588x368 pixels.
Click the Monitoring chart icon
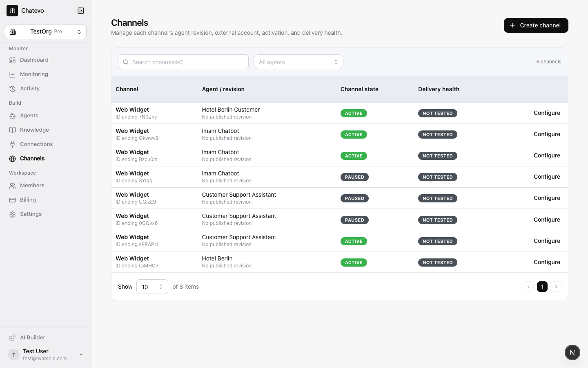coord(13,74)
